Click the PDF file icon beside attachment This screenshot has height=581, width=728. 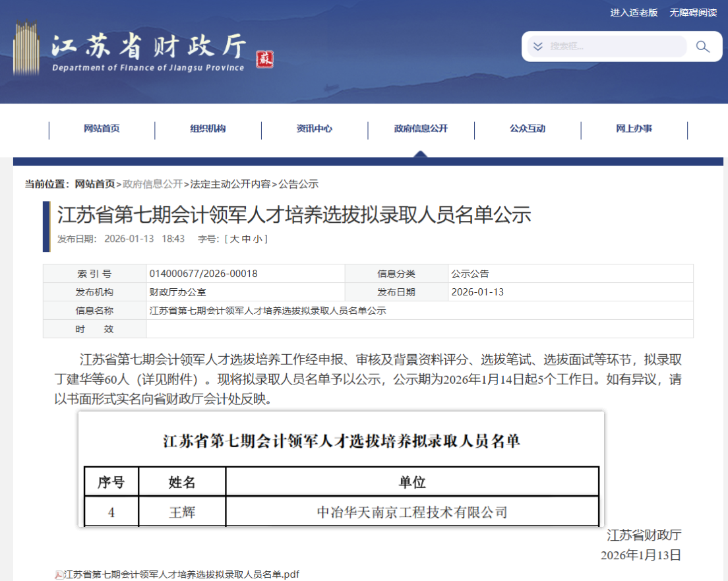click(x=59, y=574)
